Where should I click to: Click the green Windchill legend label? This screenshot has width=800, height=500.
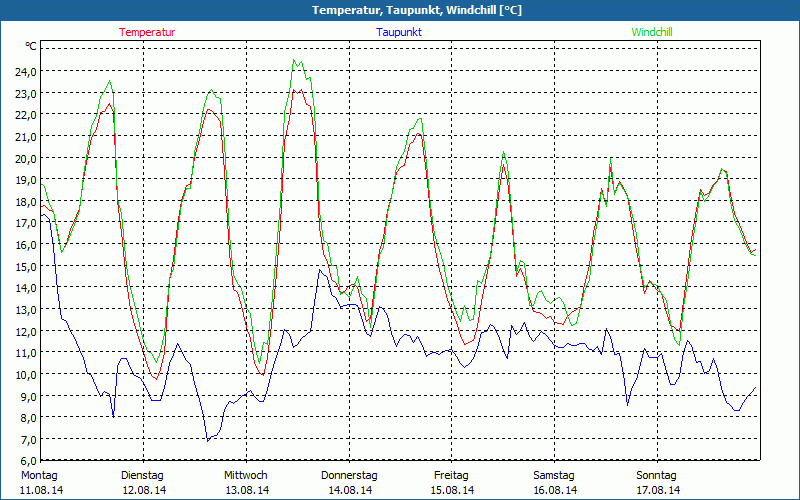point(652,32)
